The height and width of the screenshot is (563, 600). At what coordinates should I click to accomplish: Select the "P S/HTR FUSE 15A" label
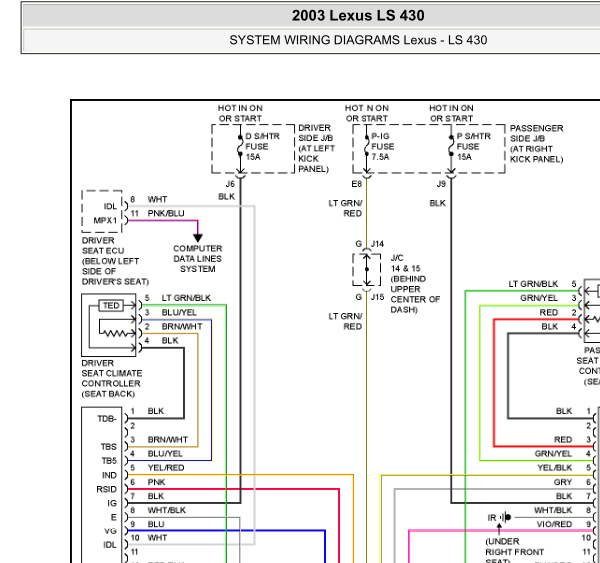474,146
